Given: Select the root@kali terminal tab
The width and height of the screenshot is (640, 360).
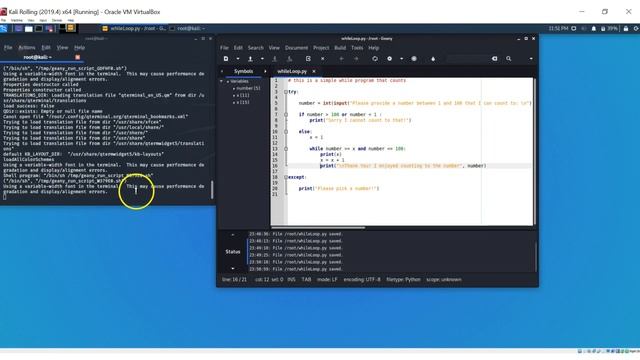Looking at the screenshot, I should (x=38, y=57).
